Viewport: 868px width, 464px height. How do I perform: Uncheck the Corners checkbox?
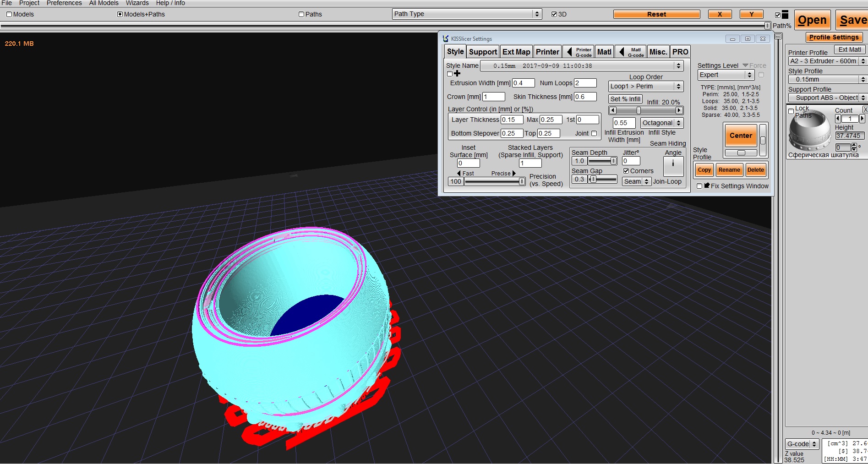(x=626, y=171)
